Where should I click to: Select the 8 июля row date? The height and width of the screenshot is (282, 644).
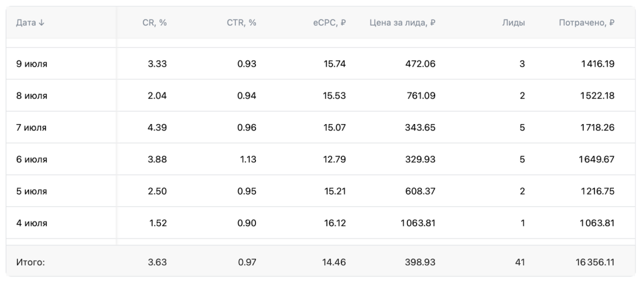[x=31, y=96]
